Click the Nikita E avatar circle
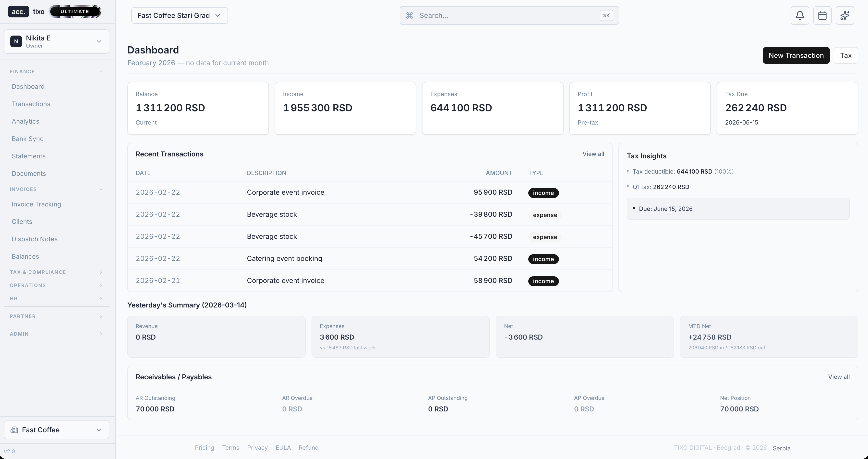The height and width of the screenshot is (459, 868). [16, 41]
